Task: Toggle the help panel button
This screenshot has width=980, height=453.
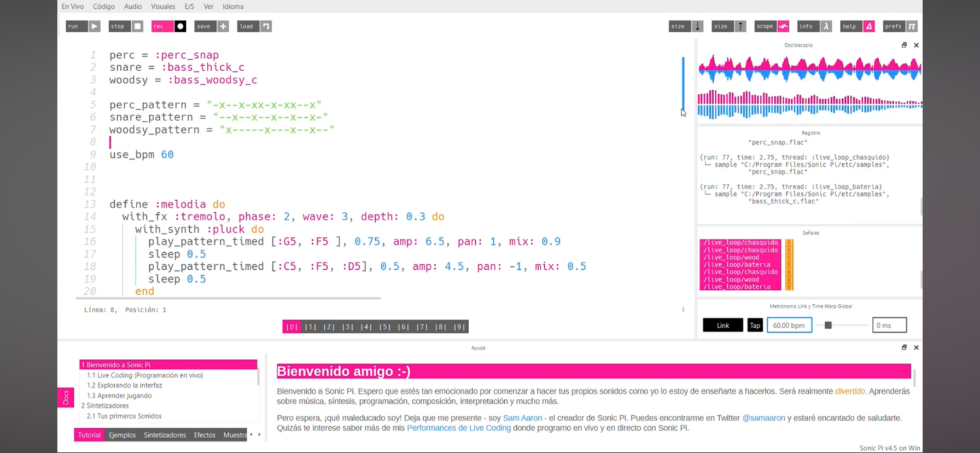Action: [x=857, y=26]
